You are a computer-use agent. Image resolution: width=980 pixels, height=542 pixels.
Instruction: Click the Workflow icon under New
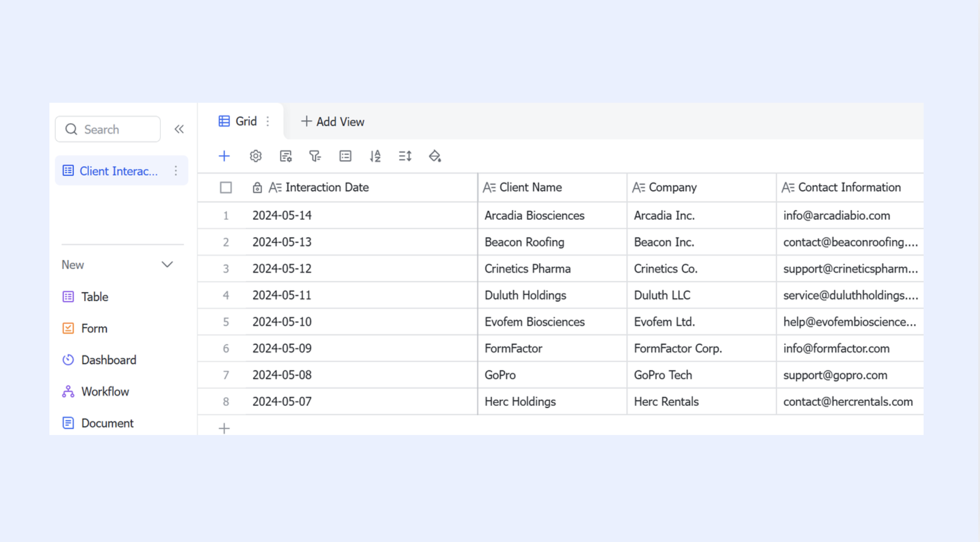68,392
